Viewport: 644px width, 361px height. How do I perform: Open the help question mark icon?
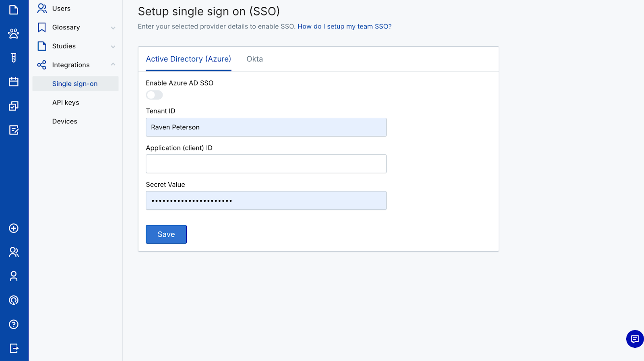14,324
